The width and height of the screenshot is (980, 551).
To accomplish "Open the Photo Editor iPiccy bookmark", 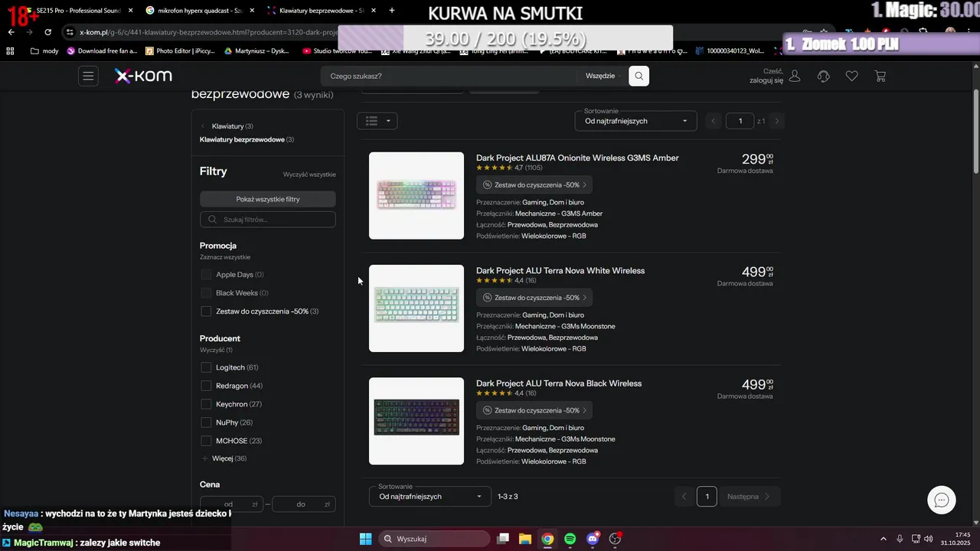I will (x=180, y=51).
